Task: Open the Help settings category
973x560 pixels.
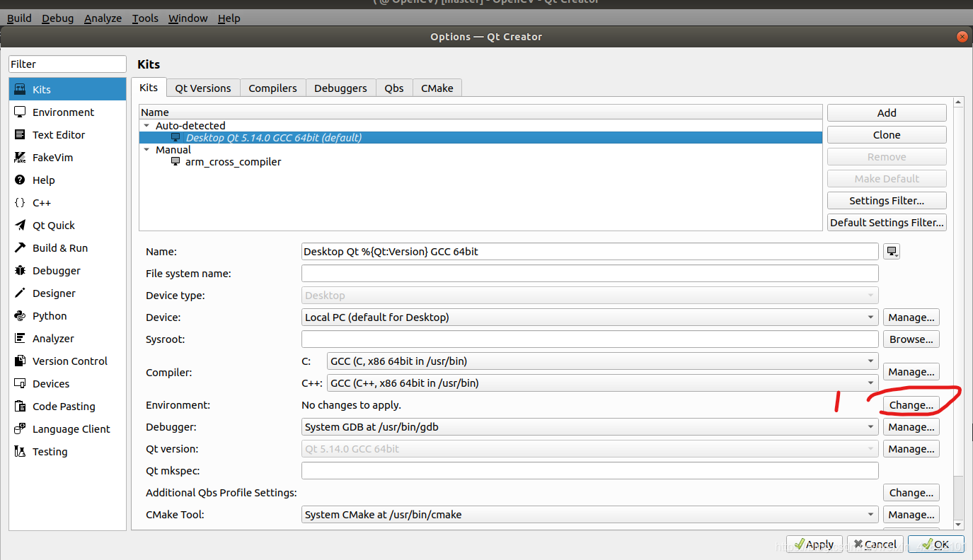Action: pyautogui.click(x=67, y=180)
